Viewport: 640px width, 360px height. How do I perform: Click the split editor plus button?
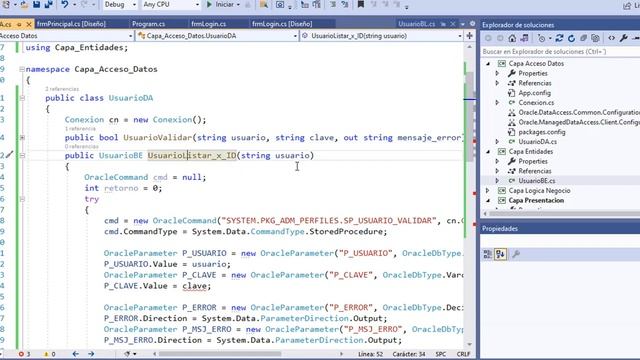(469, 36)
